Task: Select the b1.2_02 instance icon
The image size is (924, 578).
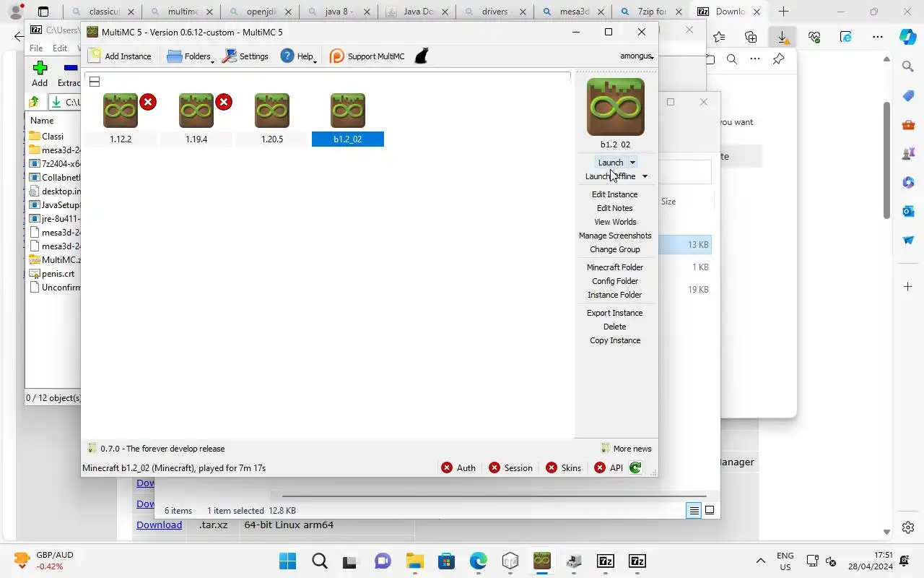Action: point(348,111)
